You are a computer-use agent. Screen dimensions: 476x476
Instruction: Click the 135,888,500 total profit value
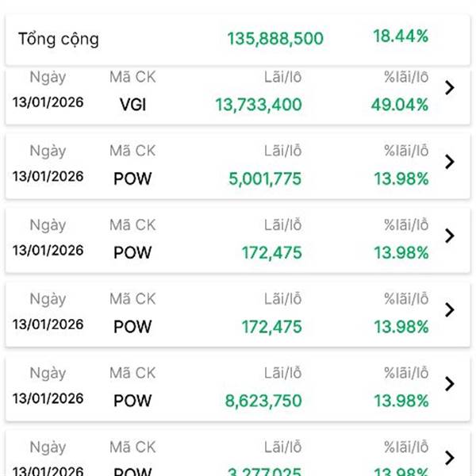point(275,39)
